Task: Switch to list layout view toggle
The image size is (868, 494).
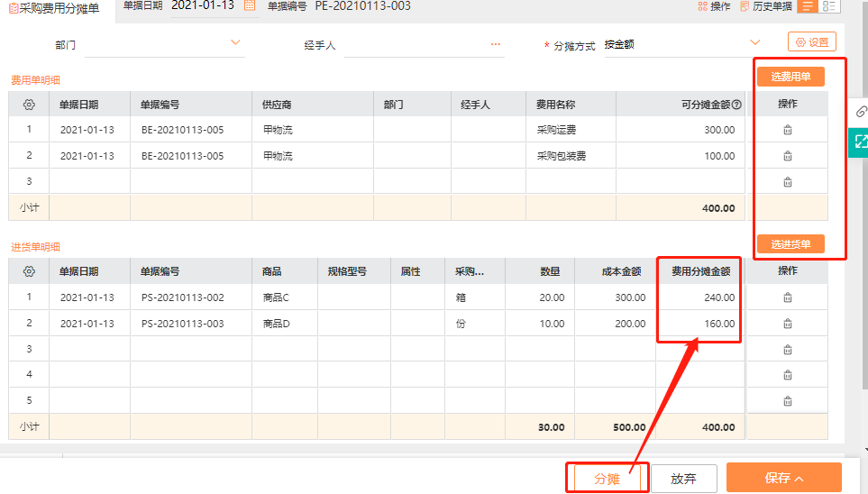Action: (808, 6)
